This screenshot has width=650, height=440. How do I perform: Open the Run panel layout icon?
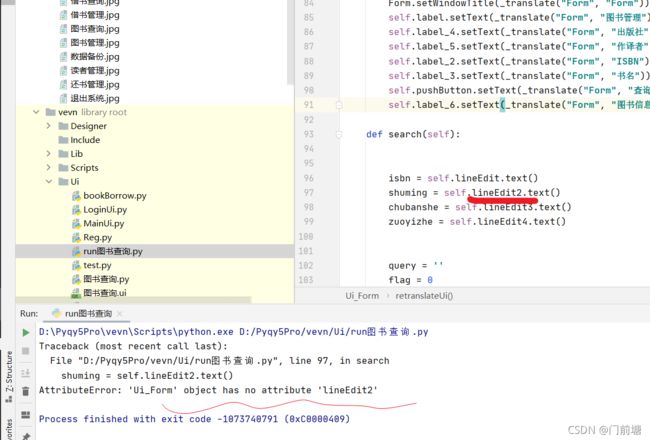tap(25, 415)
